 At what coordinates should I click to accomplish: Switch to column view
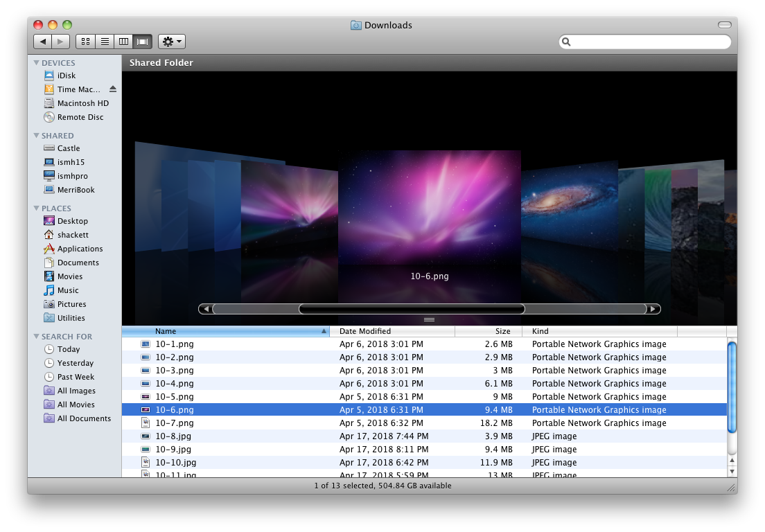(x=123, y=41)
